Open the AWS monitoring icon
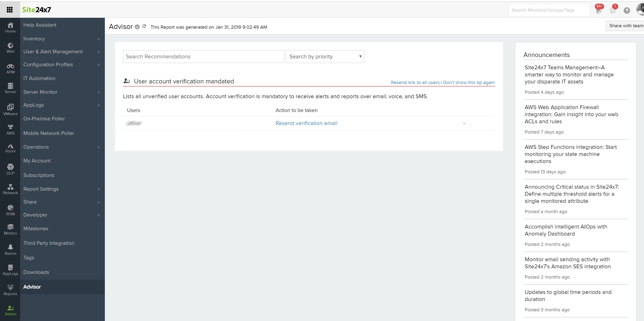The height and width of the screenshot is (321, 644). (x=10, y=129)
